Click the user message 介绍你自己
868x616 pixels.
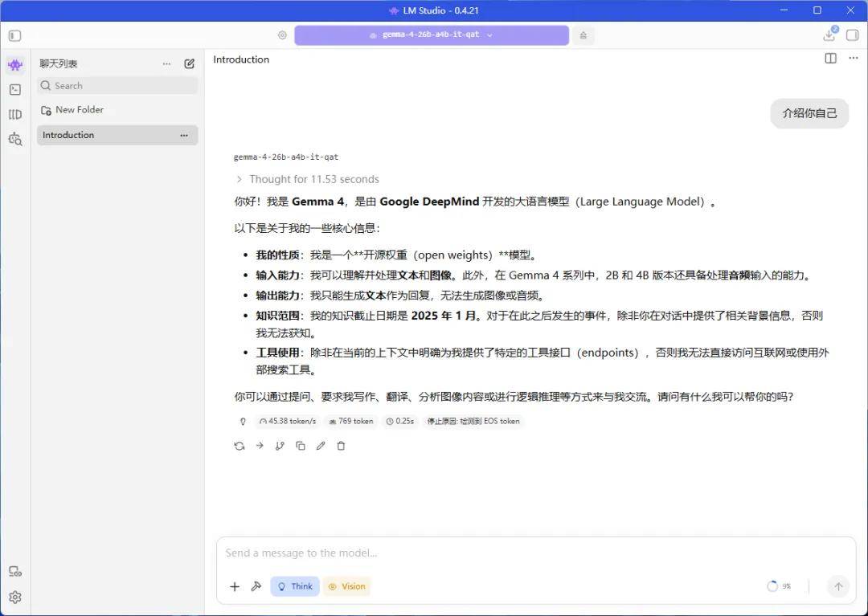809,113
